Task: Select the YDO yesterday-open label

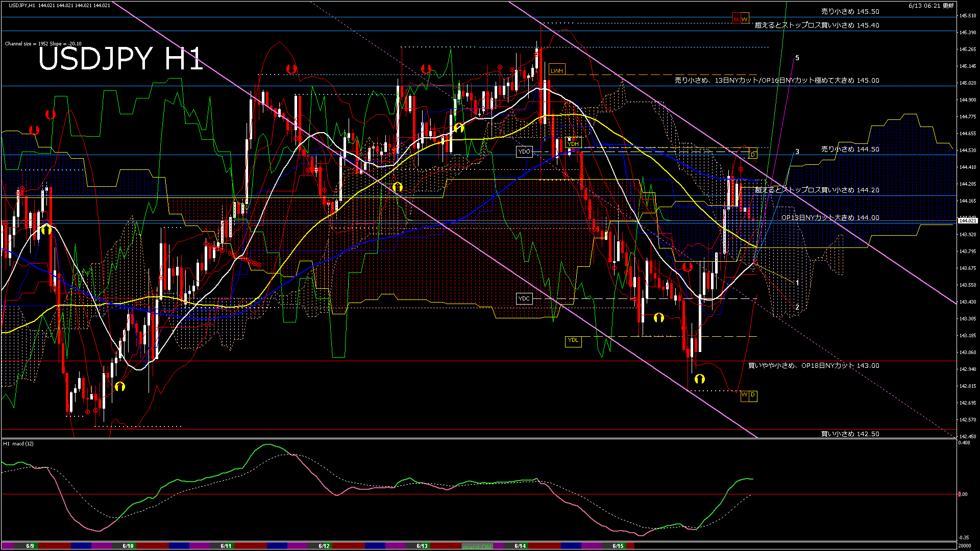Action: tap(524, 152)
